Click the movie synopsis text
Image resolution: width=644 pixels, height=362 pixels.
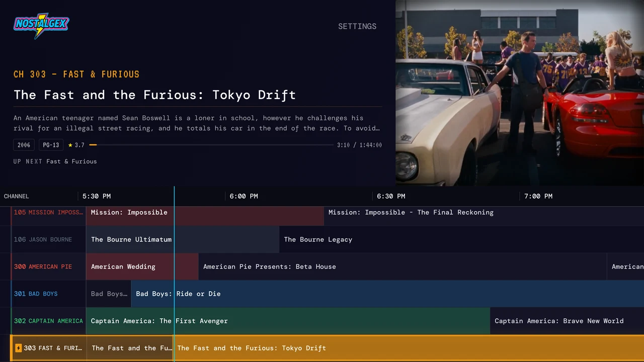[x=197, y=123]
